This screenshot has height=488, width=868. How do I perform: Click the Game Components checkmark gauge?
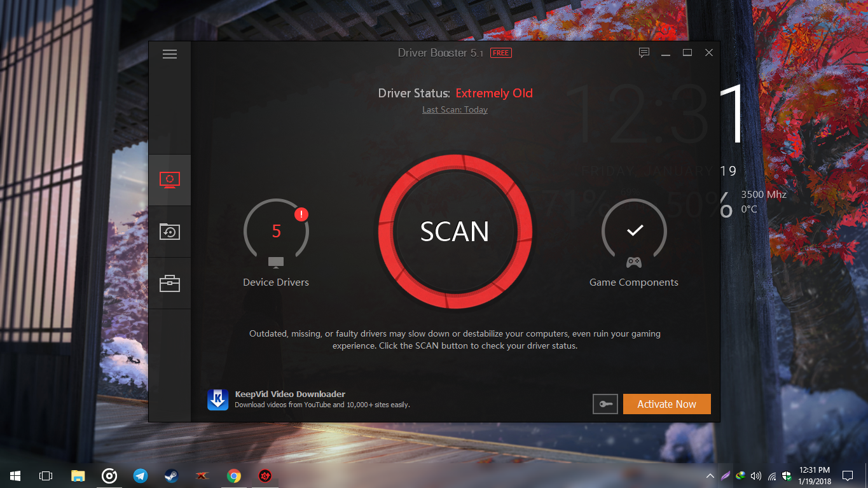635,230
